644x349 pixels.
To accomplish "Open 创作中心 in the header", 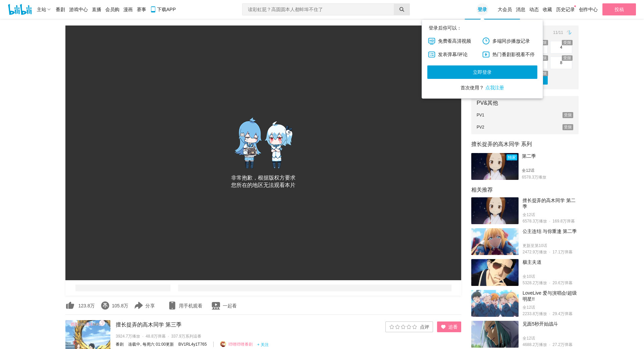I will pyautogui.click(x=588, y=9).
